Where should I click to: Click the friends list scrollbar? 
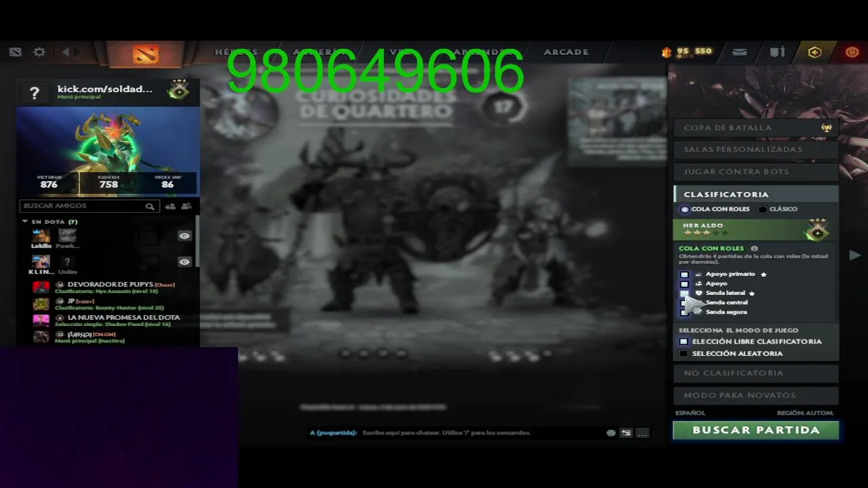(x=197, y=241)
